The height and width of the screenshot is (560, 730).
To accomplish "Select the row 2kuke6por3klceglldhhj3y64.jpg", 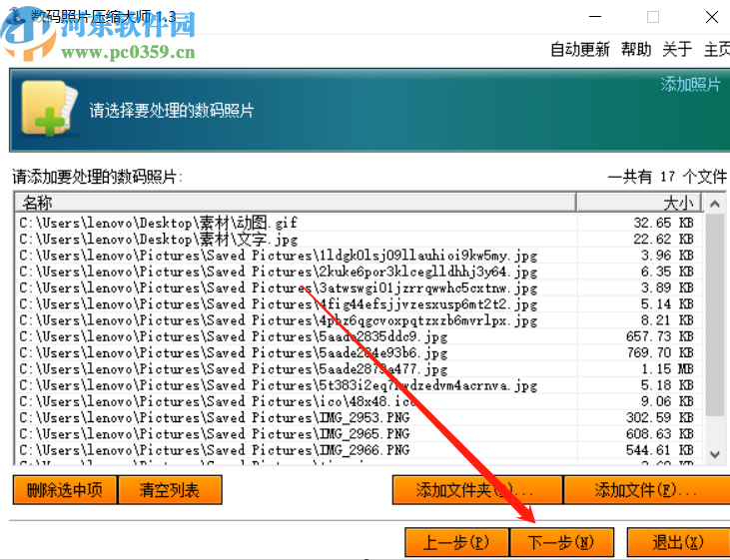I will [357, 272].
